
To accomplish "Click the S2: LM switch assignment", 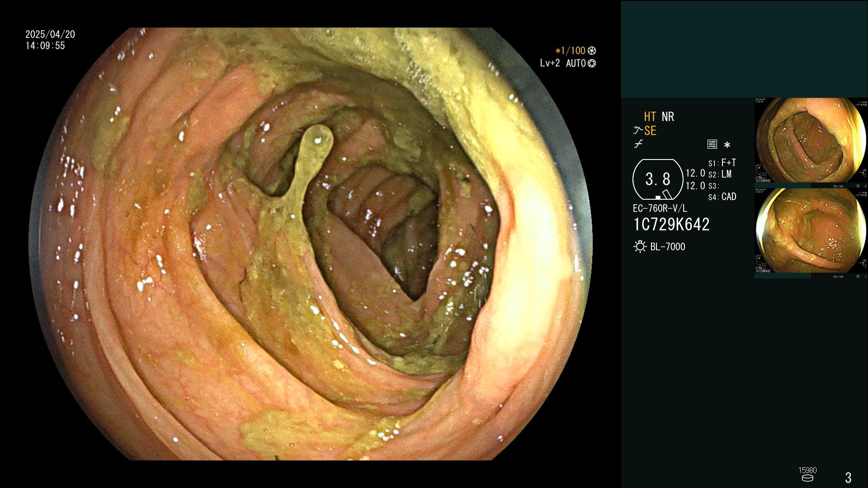I will 720,174.
